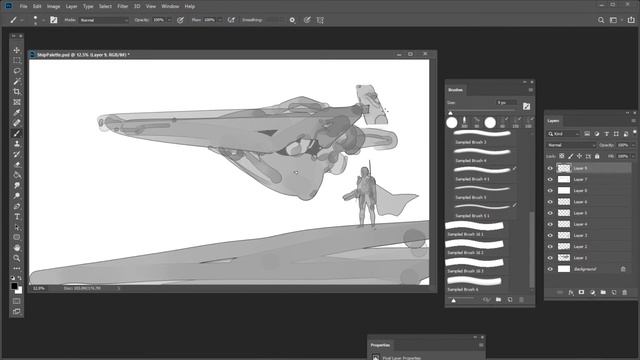This screenshot has height=360, width=640.
Task: Open Brushes panel flyout menu
Action: [531, 90]
